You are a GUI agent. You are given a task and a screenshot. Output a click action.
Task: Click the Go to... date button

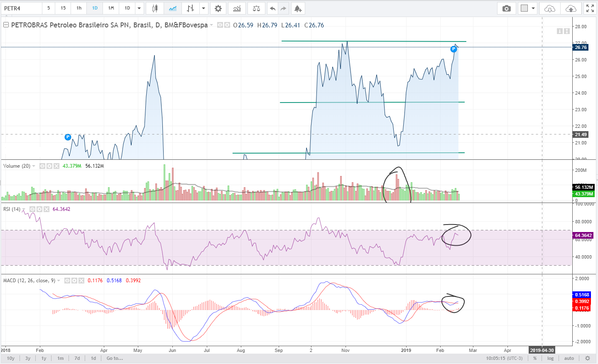click(115, 358)
